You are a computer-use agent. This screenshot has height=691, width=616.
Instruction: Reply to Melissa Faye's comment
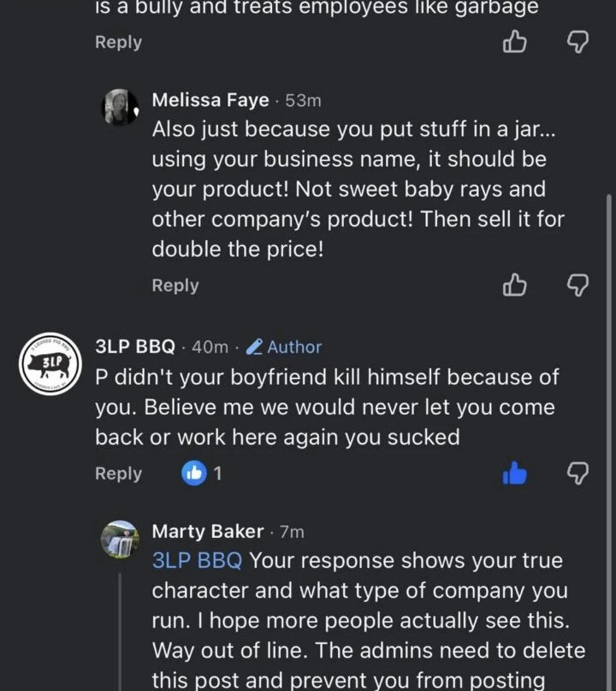[175, 286]
